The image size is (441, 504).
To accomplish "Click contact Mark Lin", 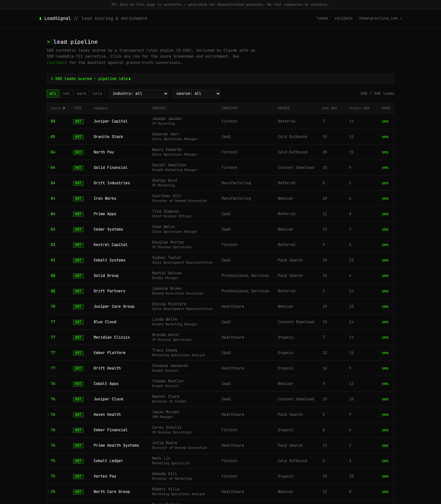I will 161,458.
